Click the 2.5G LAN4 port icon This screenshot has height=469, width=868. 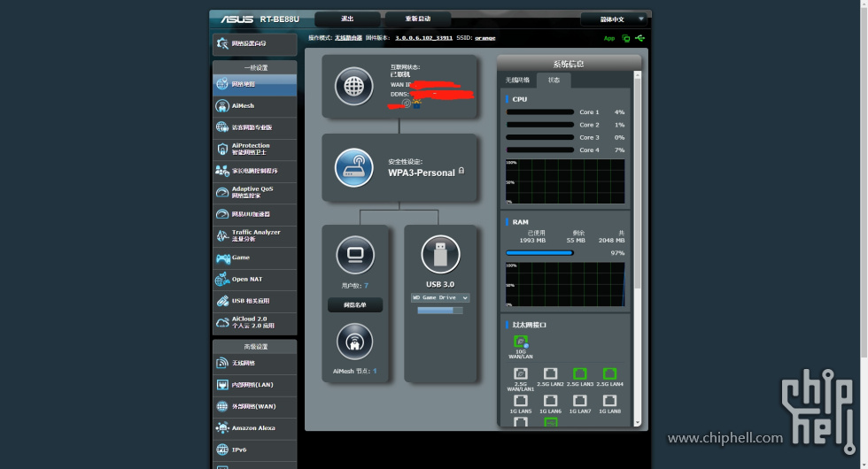click(x=609, y=373)
